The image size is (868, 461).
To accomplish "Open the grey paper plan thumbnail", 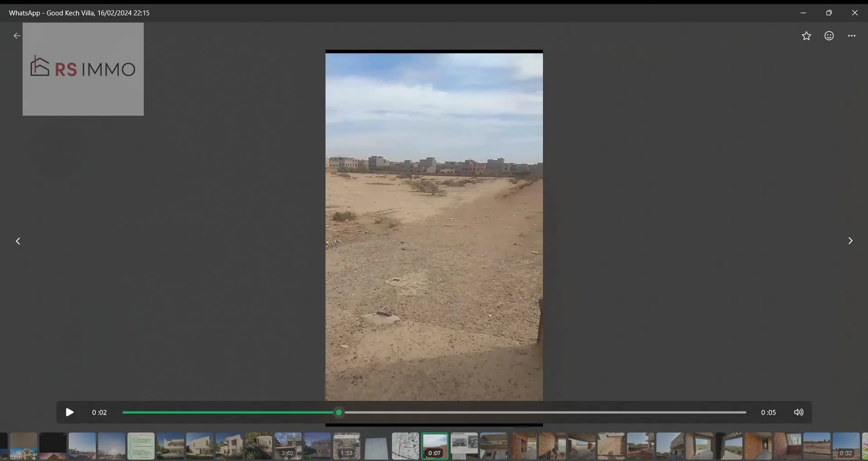I will (x=376, y=446).
